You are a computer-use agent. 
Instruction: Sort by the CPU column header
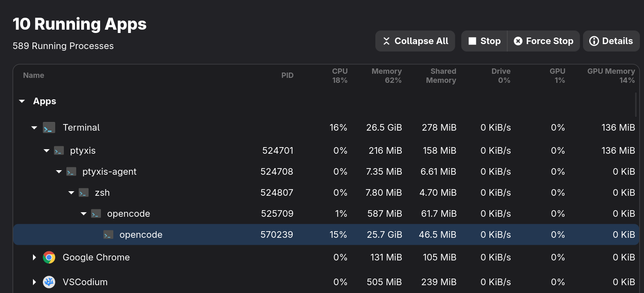click(x=340, y=76)
